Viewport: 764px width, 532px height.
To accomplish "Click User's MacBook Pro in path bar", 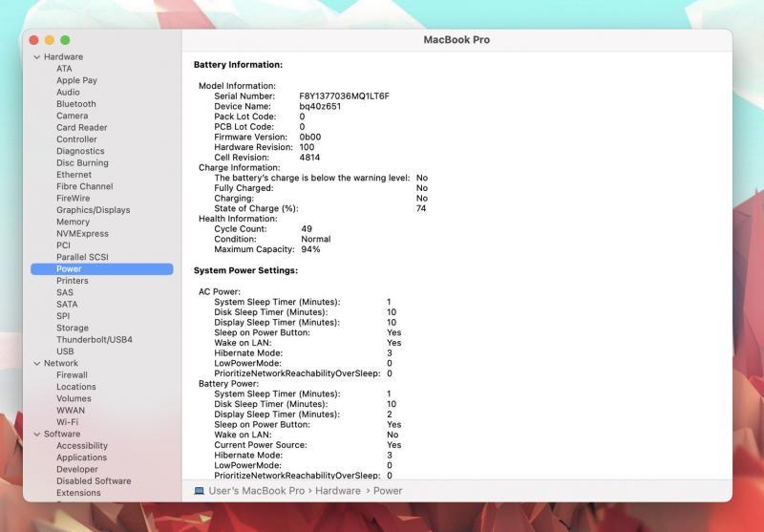I will tap(256, 491).
